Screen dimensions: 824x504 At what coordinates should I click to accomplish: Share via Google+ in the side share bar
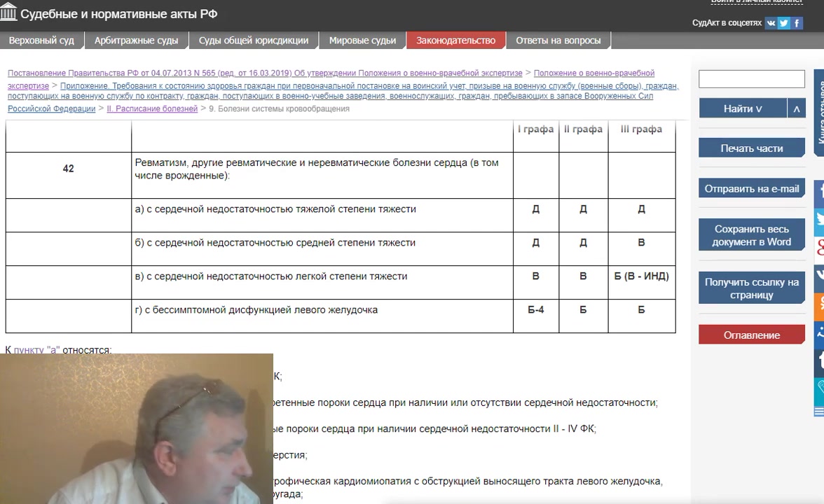[818, 248]
